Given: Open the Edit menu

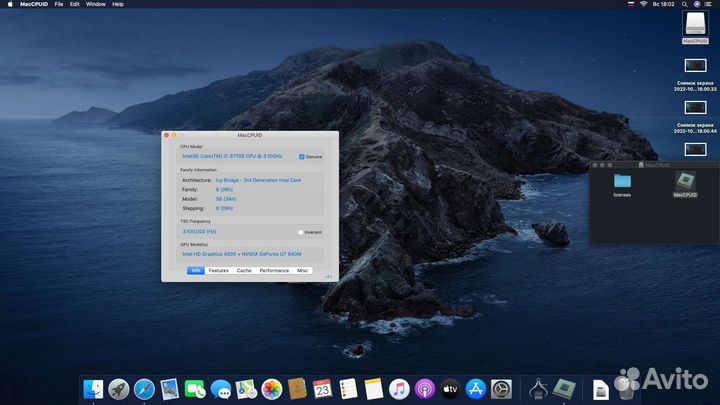Looking at the screenshot, I should click(74, 4).
